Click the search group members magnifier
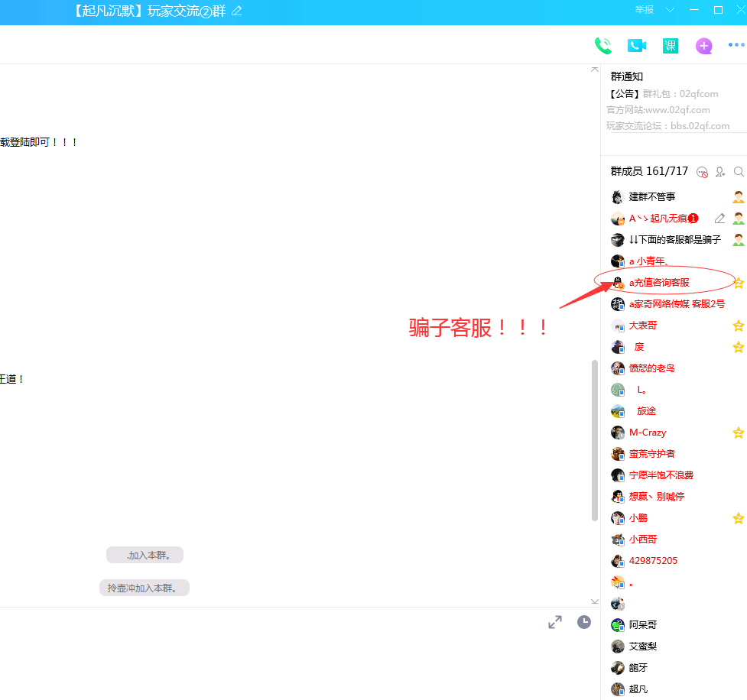Viewport: 747px width, 700px height. coord(739,172)
